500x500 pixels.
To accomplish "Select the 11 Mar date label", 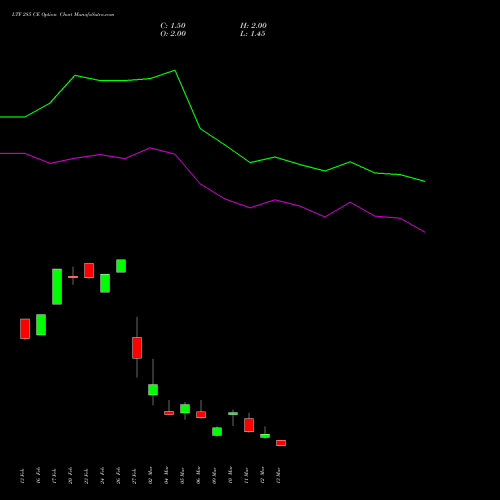I will (246, 475).
